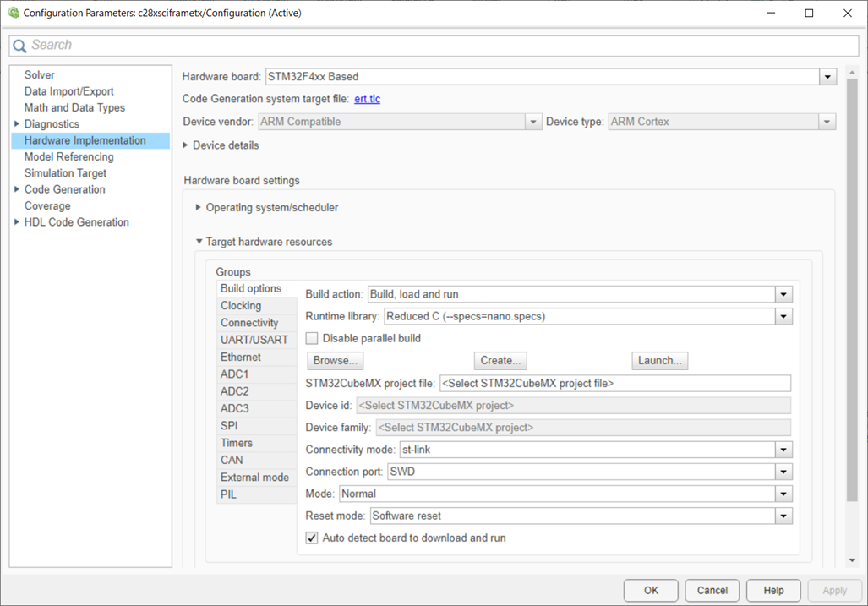This screenshot has height=606, width=868.
Task: Open the Hardware board dropdown
Action: [827, 77]
